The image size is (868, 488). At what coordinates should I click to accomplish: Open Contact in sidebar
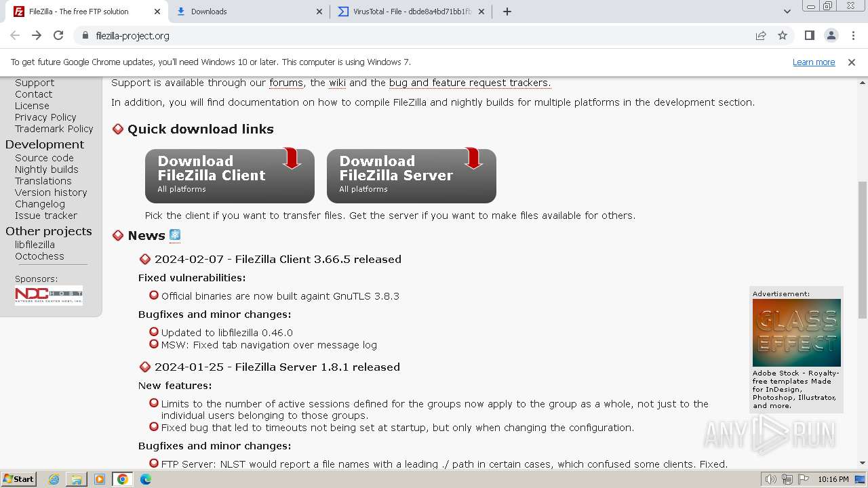tap(34, 94)
